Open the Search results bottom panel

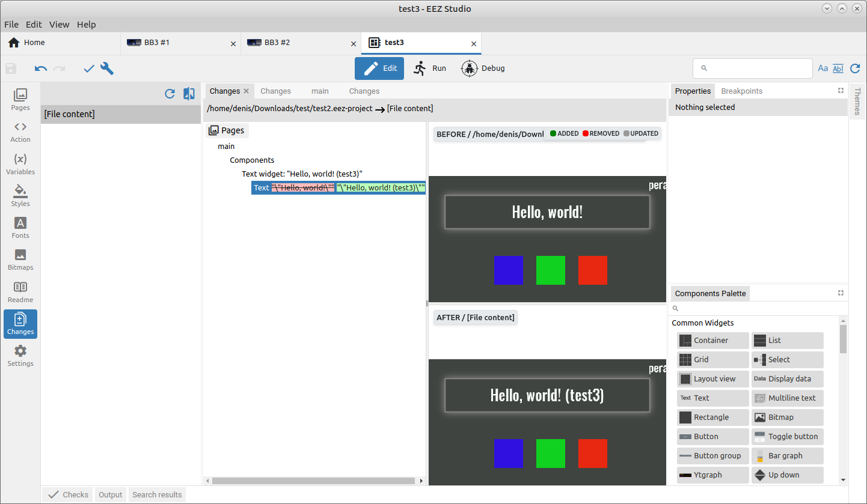tap(157, 495)
